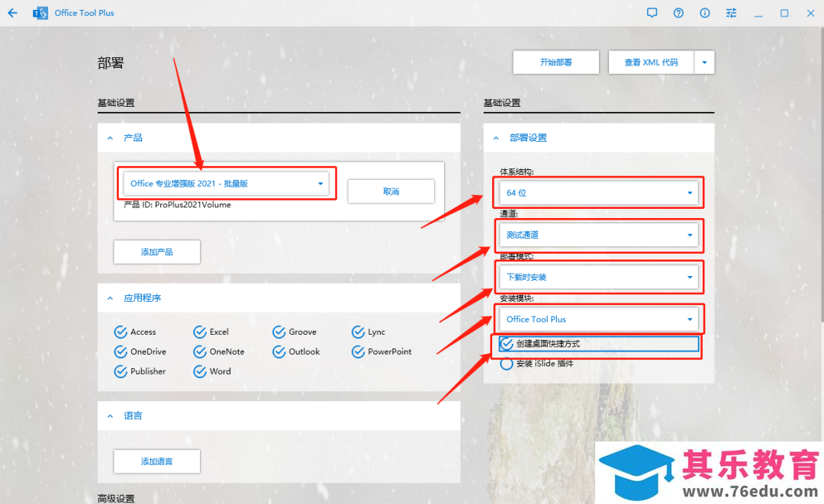The height and width of the screenshot is (504, 824).
Task: Click the 添加语言 button
Action: point(156,461)
